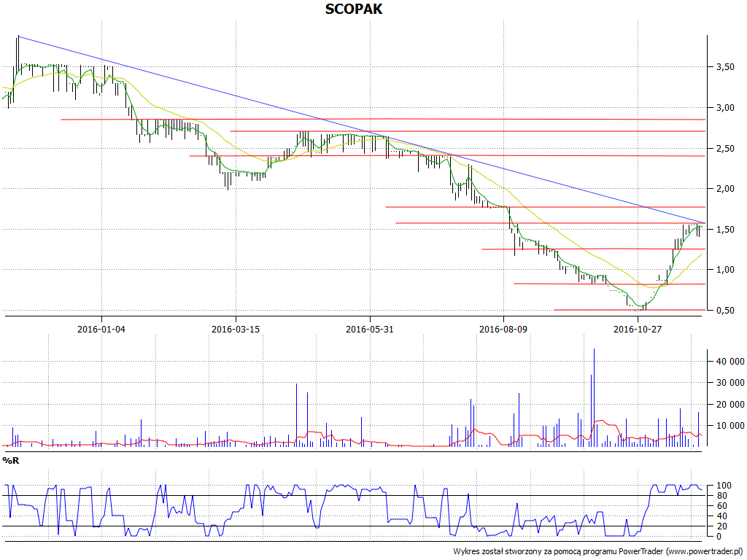Click the 1,50 price axis label
This screenshot has width=747, height=560.
[x=725, y=230]
